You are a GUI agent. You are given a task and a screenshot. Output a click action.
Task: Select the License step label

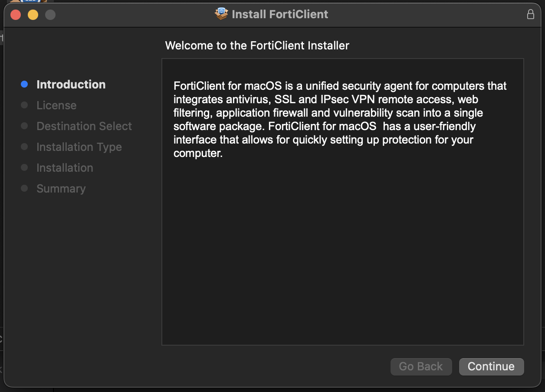click(x=56, y=105)
